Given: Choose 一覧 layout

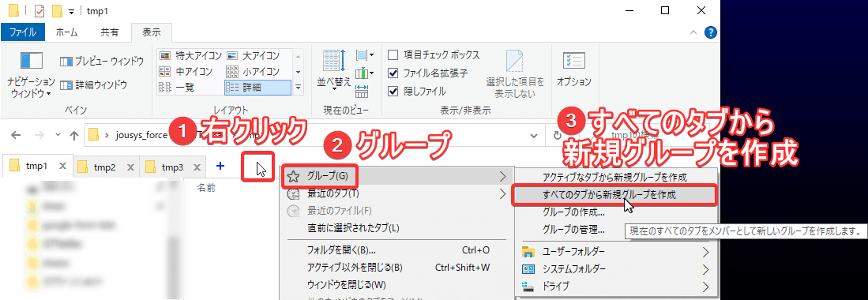Looking at the screenshot, I should click(177, 87).
